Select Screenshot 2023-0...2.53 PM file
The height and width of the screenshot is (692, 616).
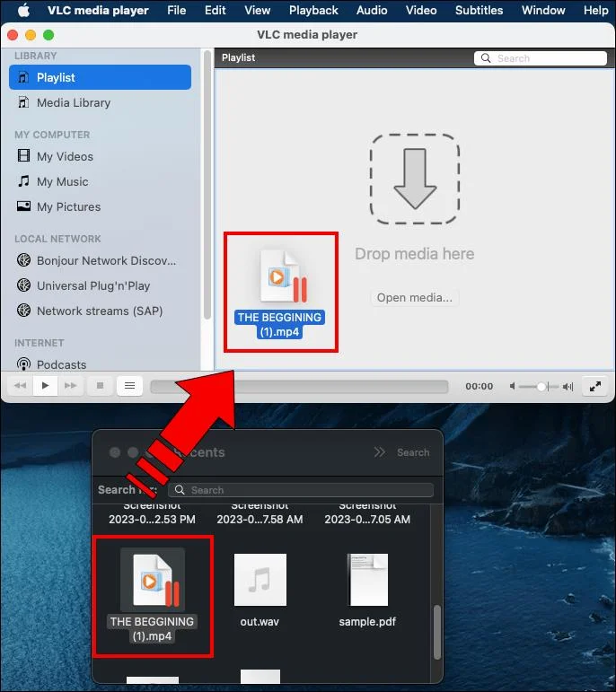tap(152, 514)
